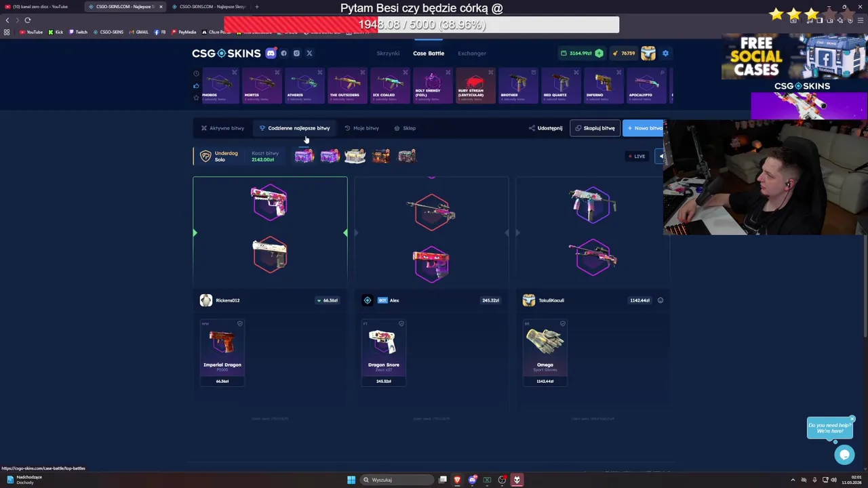868x488 pixels.
Task: Open the user avatar in the site header
Action: tap(648, 53)
